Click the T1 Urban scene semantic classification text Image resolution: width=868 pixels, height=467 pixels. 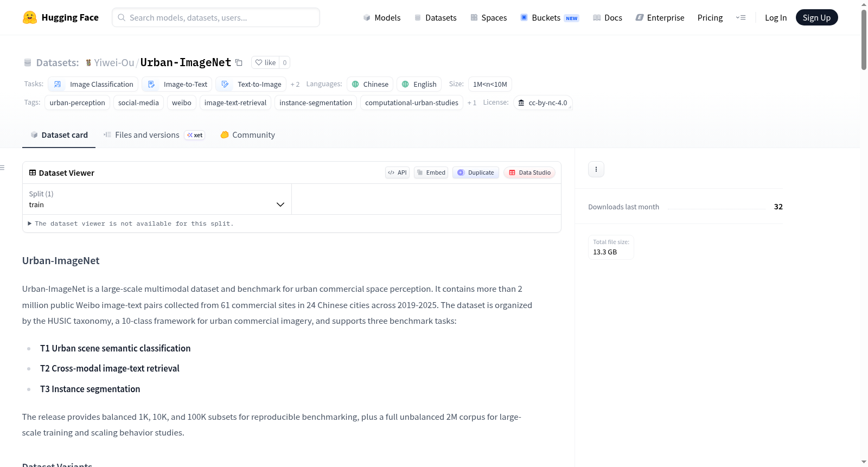116,348
